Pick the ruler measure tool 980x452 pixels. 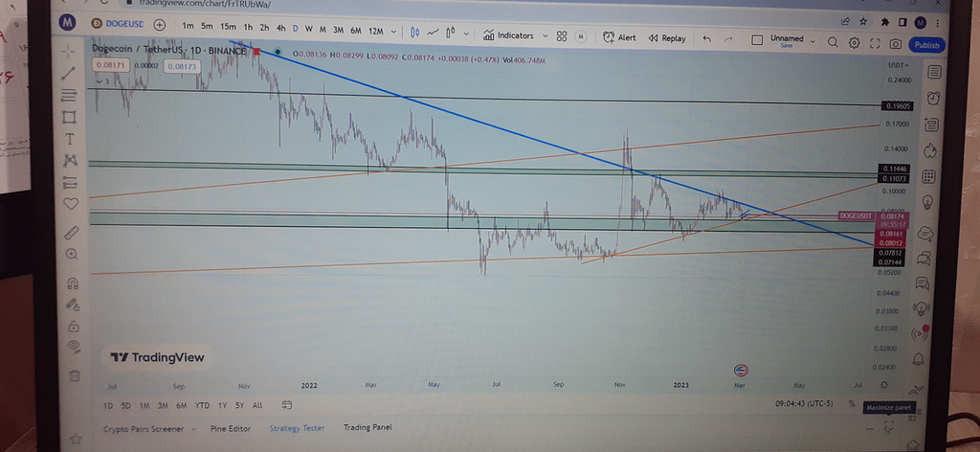[70, 232]
